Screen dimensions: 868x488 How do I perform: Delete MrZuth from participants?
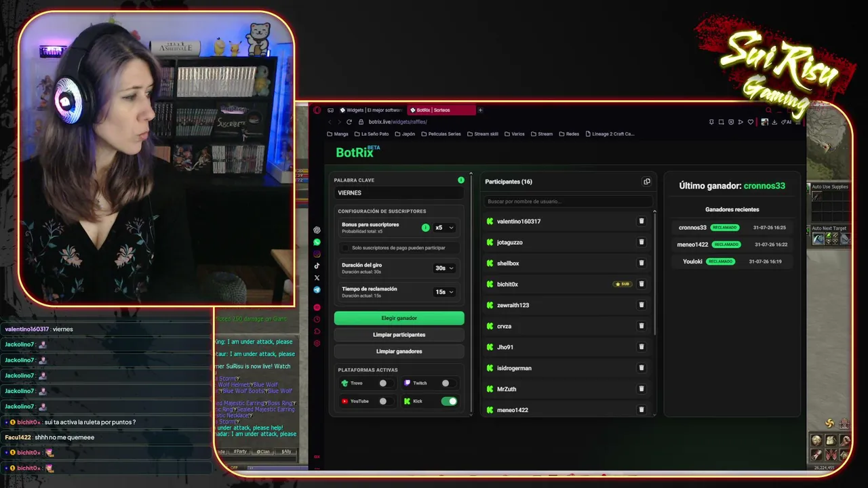pyautogui.click(x=642, y=389)
